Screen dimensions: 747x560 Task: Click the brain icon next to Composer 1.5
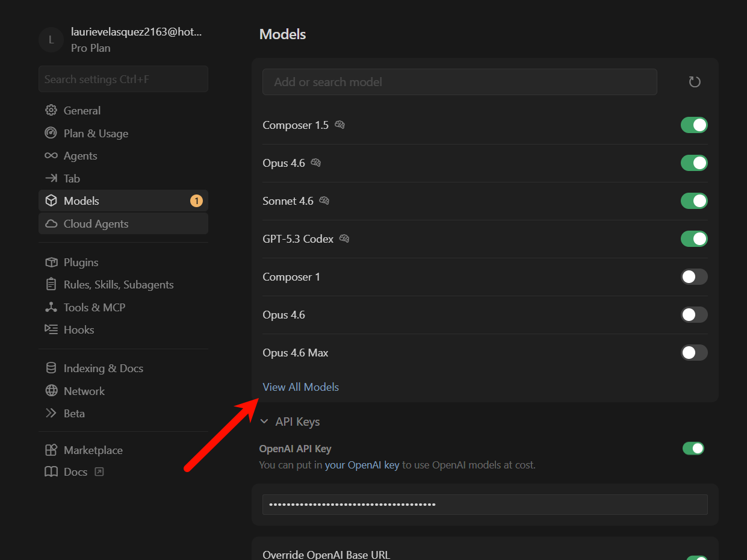pos(339,125)
